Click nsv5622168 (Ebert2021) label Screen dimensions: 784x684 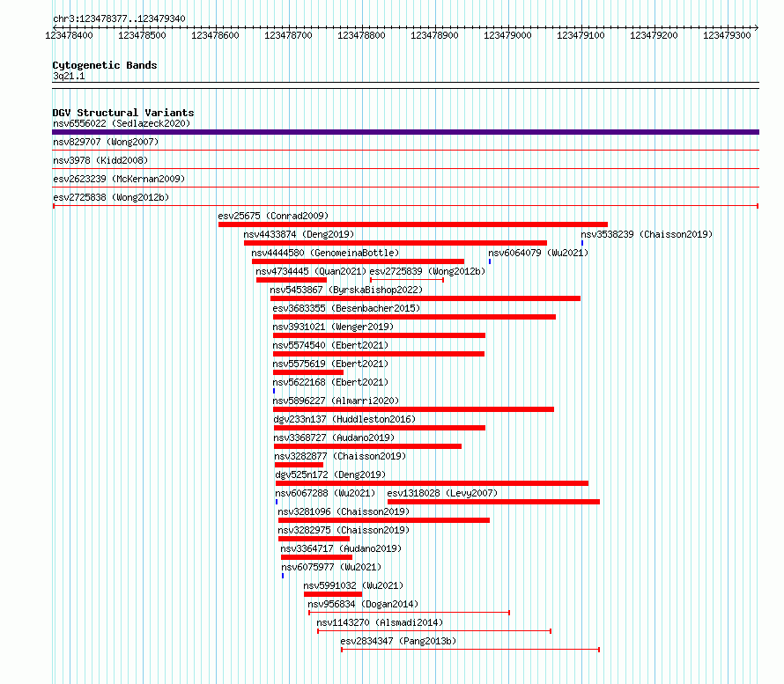click(x=330, y=382)
